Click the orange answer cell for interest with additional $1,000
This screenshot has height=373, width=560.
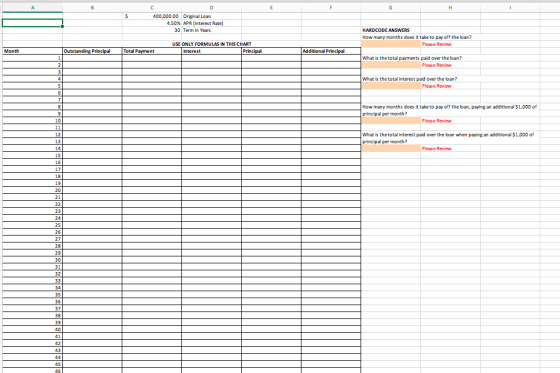(390, 149)
